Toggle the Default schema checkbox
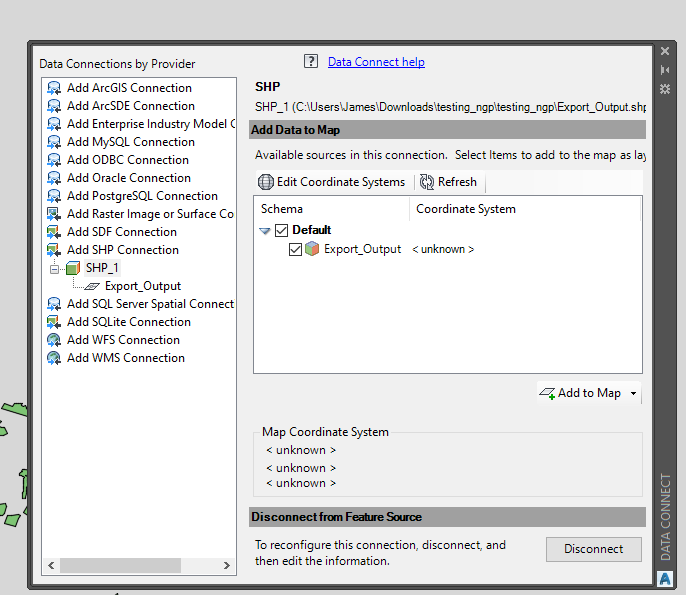The width and height of the screenshot is (686, 595). 281,230
